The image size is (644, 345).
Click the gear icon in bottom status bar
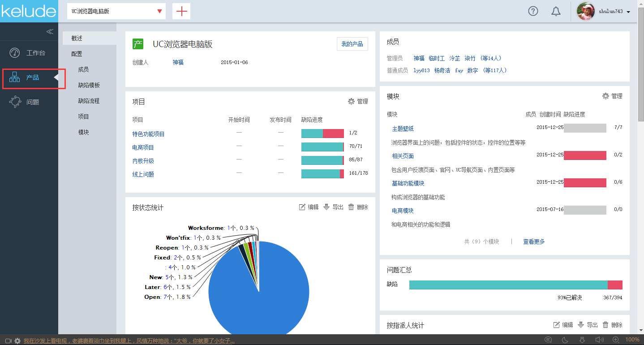17,341
